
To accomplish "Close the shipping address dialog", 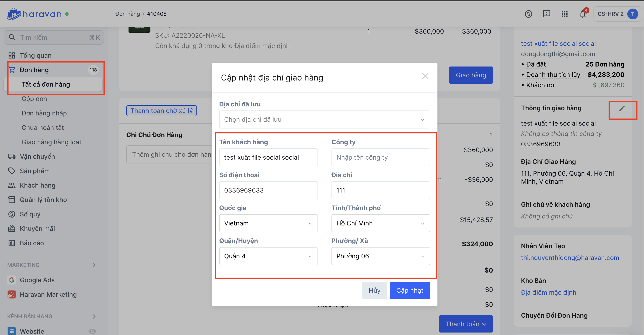I will tap(425, 76).
